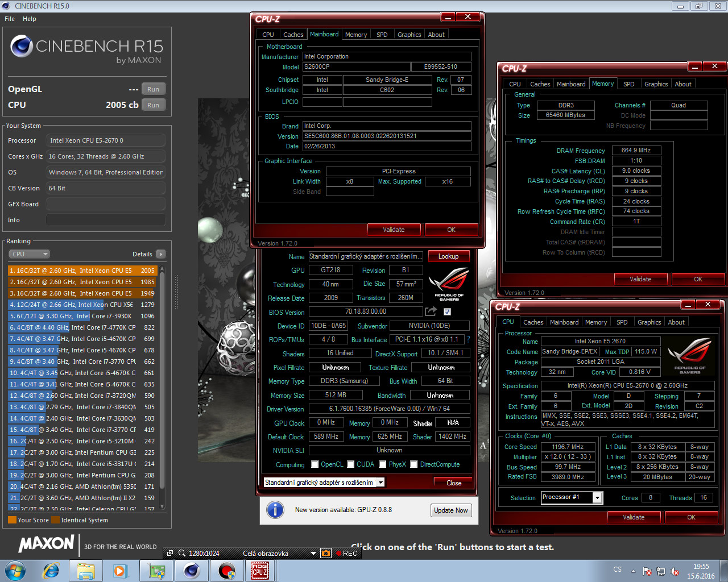Click the GFX Board field

(106, 204)
